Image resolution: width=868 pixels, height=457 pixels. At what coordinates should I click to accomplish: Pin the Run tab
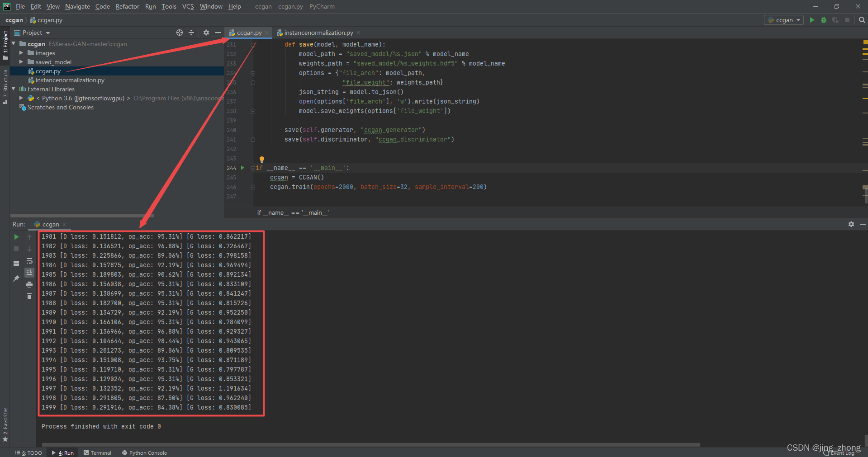point(16,278)
